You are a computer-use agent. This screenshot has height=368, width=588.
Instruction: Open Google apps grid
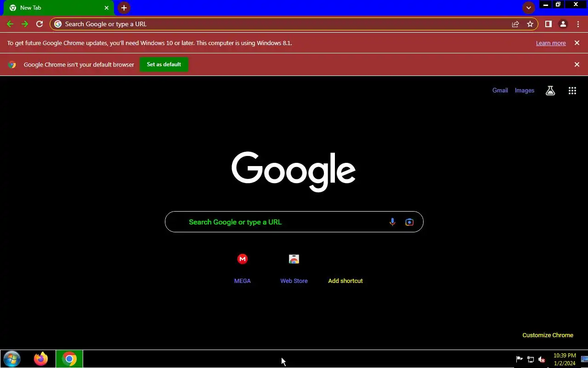(572, 91)
